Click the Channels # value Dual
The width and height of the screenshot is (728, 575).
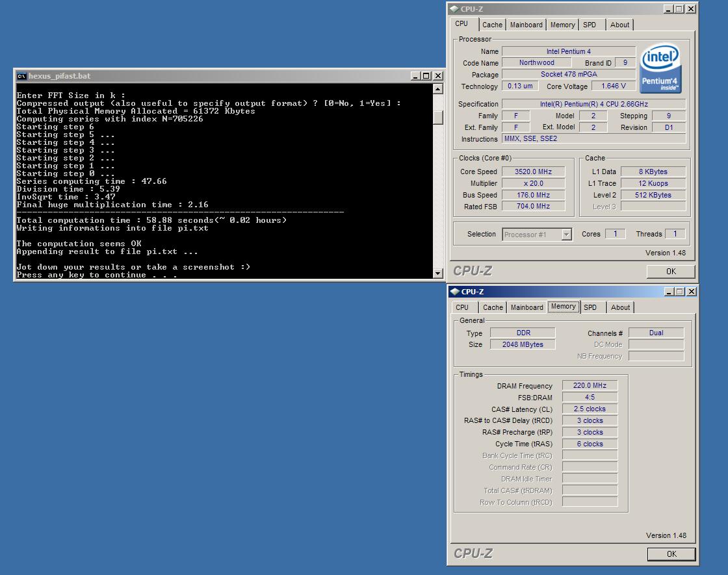[x=656, y=333]
